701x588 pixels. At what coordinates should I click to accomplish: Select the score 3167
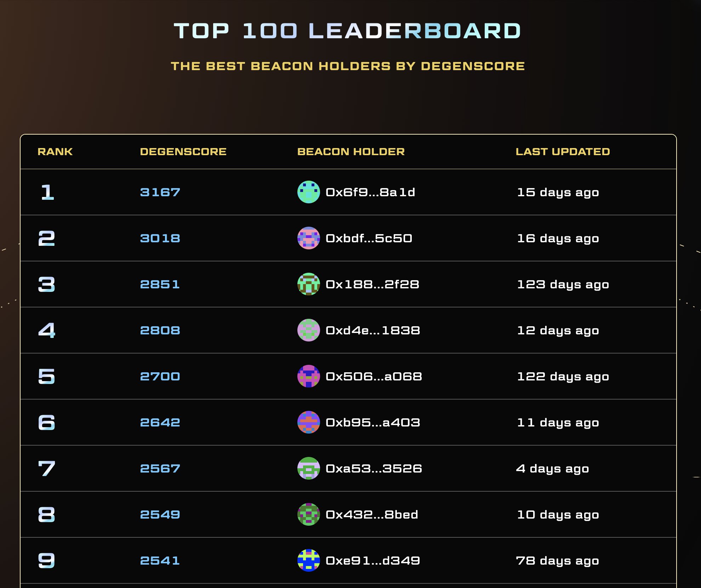tap(160, 192)
